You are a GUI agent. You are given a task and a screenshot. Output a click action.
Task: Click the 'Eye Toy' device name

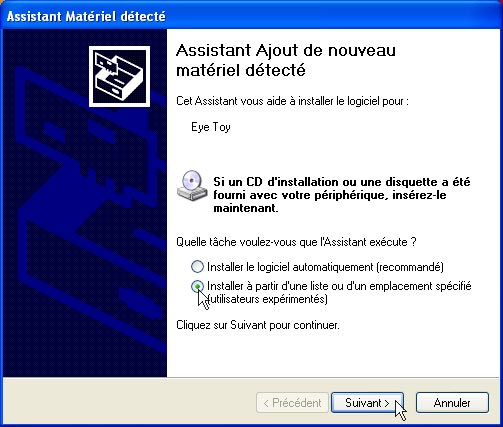(211, 127)
